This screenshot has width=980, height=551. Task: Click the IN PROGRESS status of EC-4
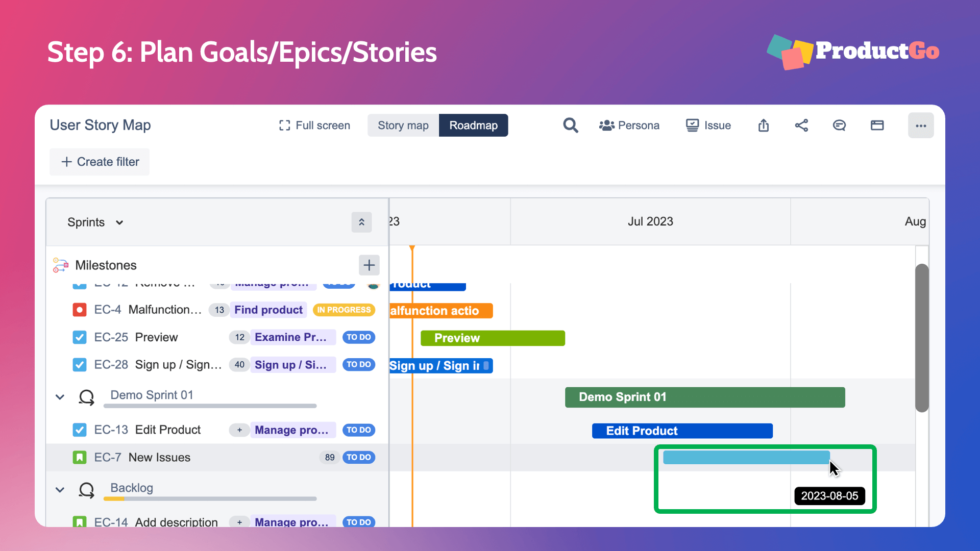344,310
